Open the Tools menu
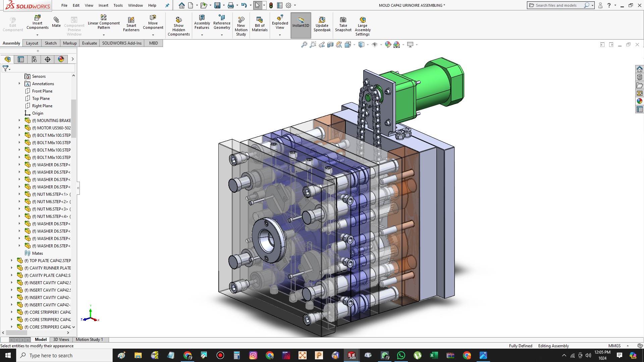The height and width of the screenshot is (362, 644). click(118, 5)
